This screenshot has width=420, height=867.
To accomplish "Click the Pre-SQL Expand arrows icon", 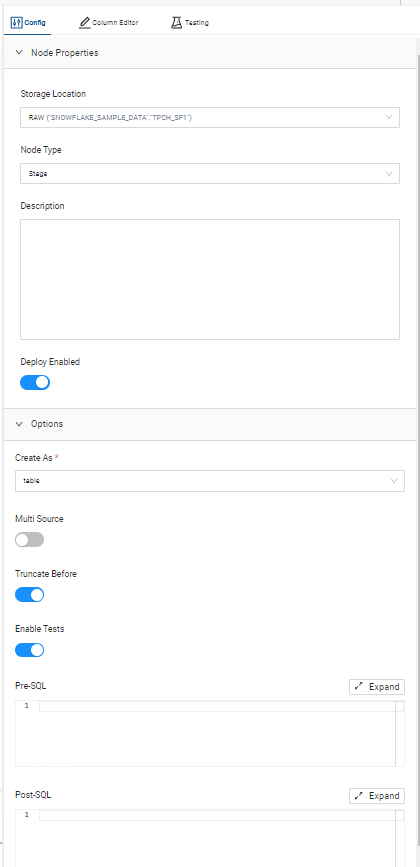I will pyautogui.click(x=359, y=686).
